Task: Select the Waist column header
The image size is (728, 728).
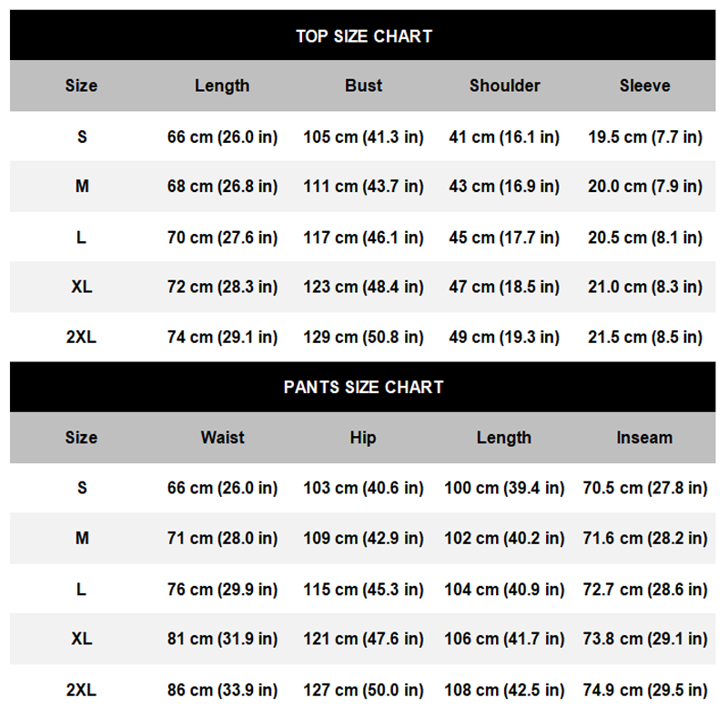Action: tap(222, 437)
